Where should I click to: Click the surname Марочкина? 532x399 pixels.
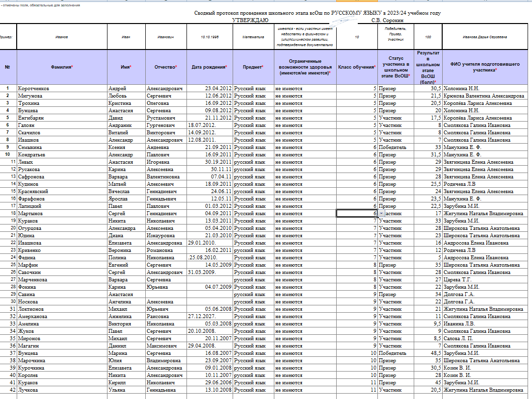(31, 361)
